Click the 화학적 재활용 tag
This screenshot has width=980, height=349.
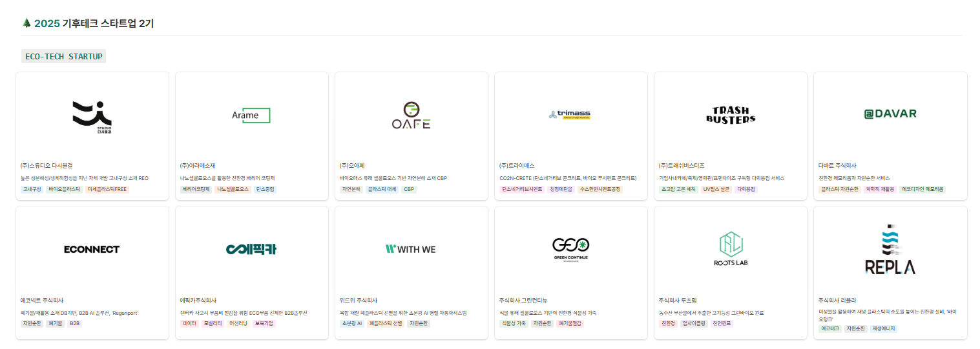(880, 190)
